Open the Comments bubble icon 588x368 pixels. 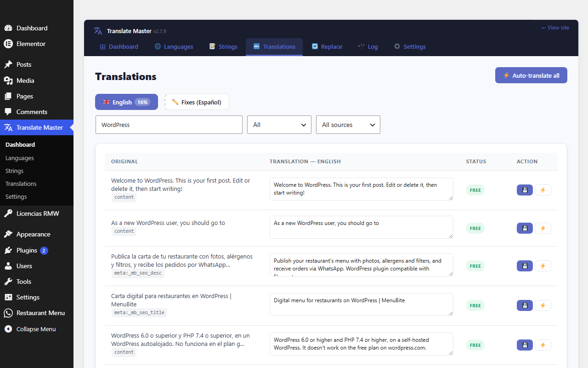coord(8,112)
